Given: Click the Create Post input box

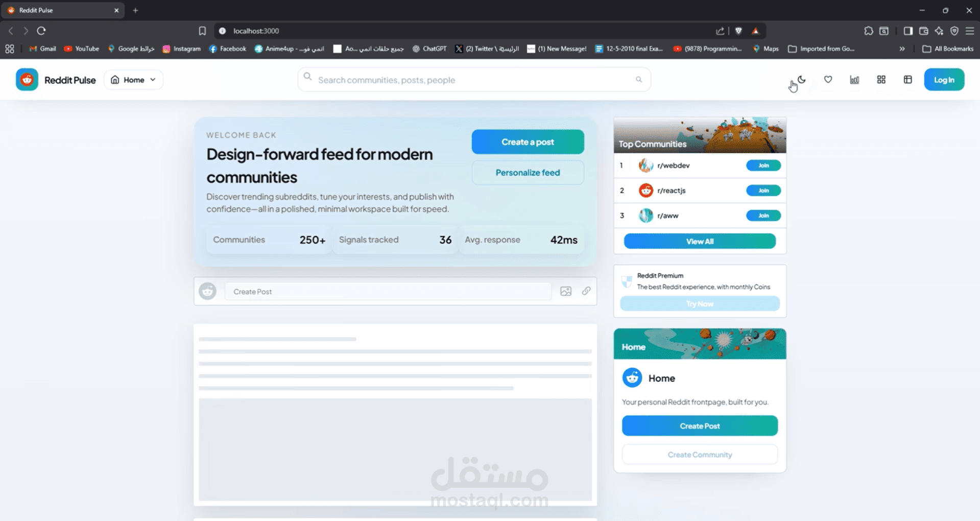Looking at the screenshot, I should click(388, 292).
